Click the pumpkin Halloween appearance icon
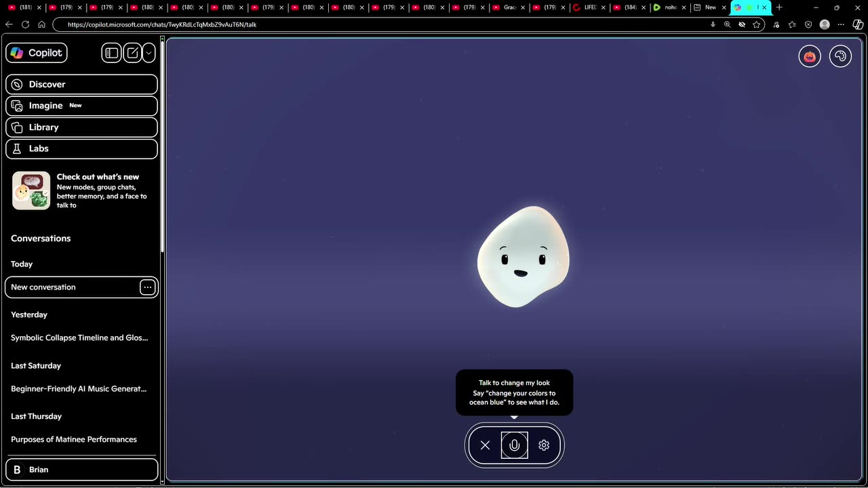This screenshot has height=488, width=868. click(x=810, y=56)
